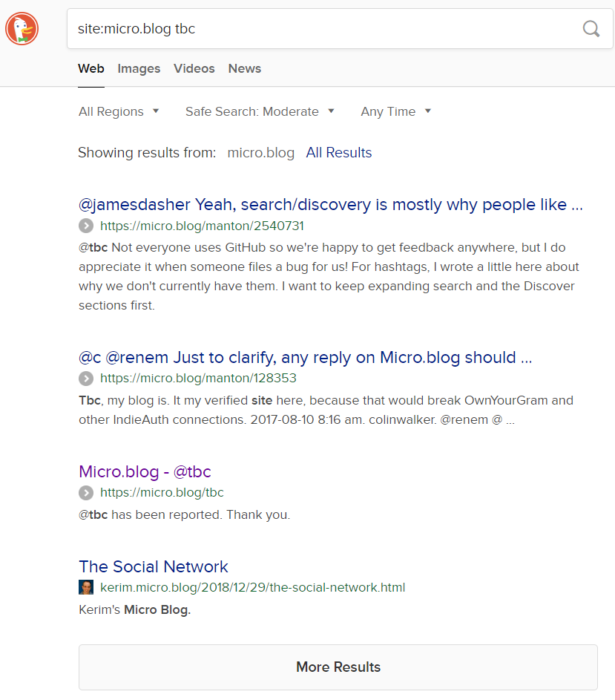Open the News tab
Screen dimensions: 615x700
[x=245, y=69]
